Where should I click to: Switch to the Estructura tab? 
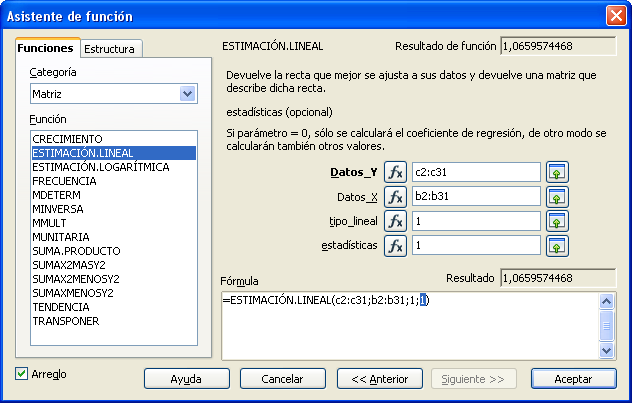click(111, 48)
